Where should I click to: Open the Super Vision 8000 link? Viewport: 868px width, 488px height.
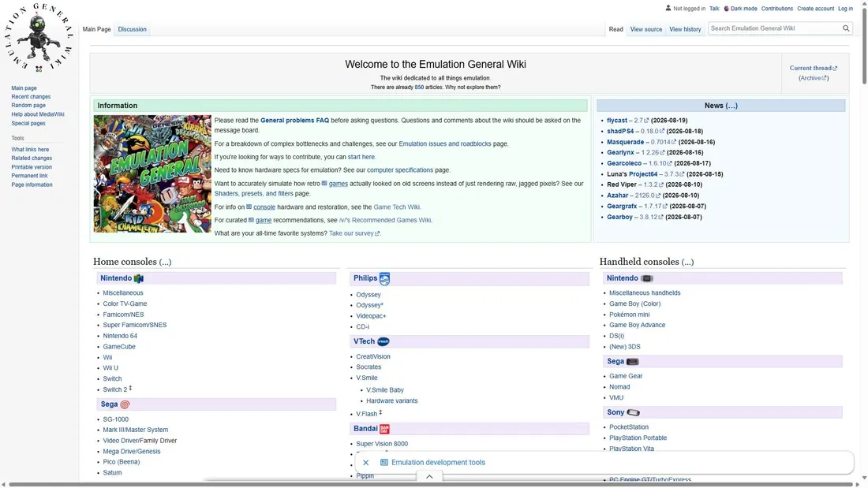coord(382,444)
